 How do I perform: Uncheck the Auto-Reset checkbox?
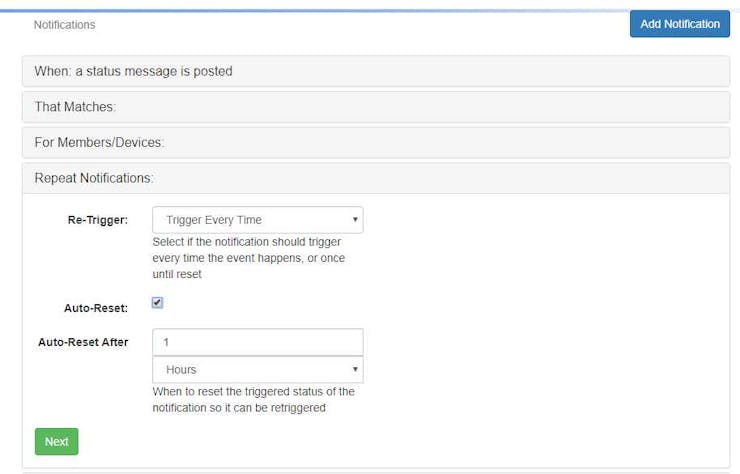point(158,303)
